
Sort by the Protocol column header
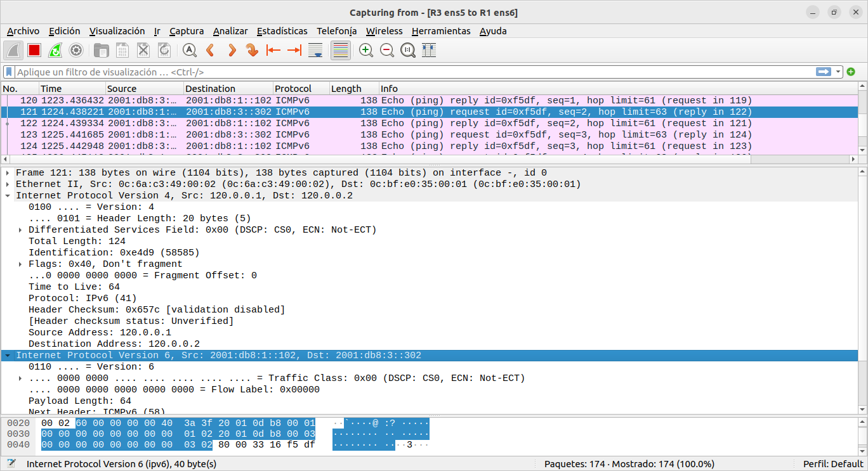[x=301, y=89]
